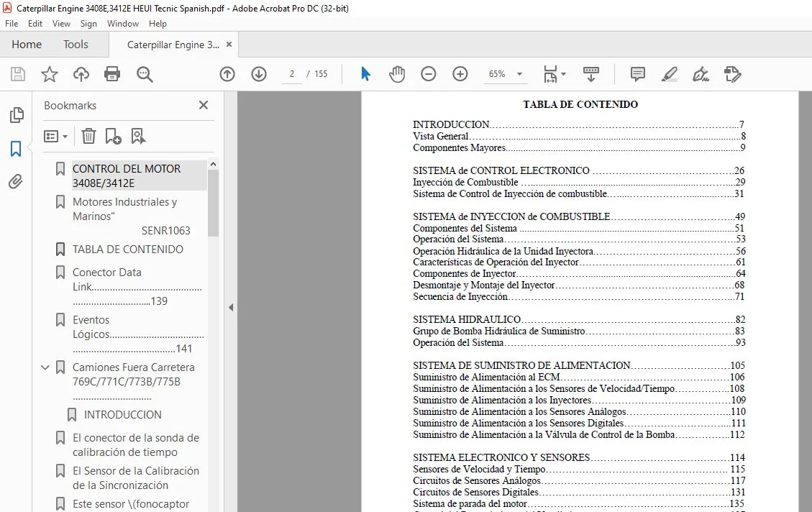
Task: Click the bookmarks scroll up arrow
Action: (213, 164)
